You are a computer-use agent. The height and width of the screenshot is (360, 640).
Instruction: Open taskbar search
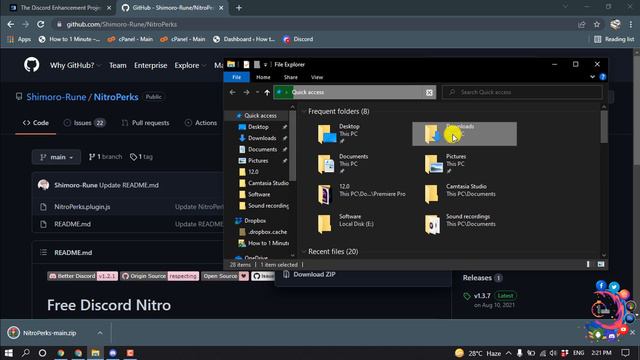click(26, 353)
